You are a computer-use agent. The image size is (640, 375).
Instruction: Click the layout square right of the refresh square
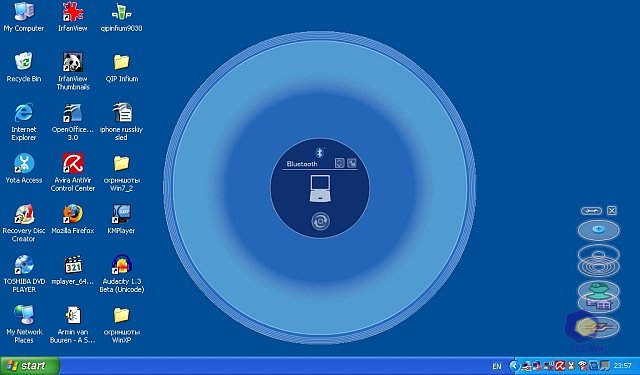click(x=352, y=163)
